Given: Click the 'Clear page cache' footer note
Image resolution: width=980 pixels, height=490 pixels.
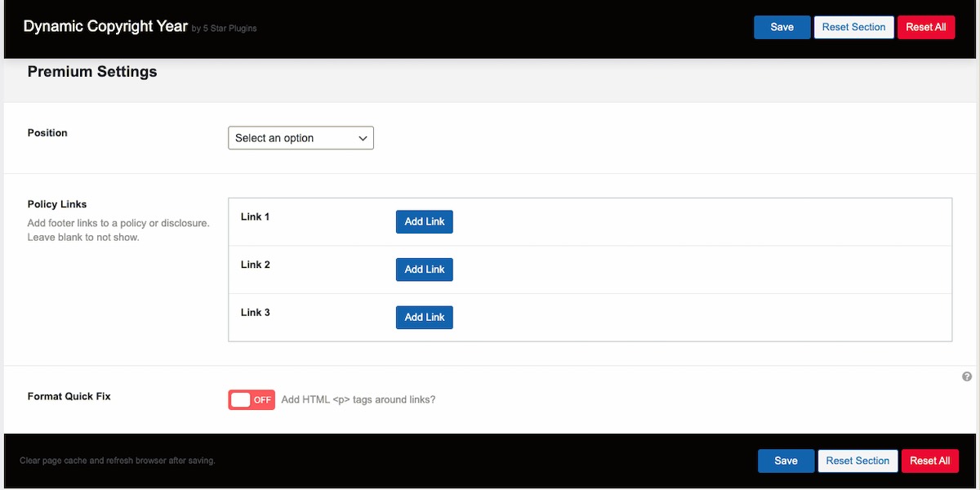Looking at the screenshot, I should coord(117,461).
